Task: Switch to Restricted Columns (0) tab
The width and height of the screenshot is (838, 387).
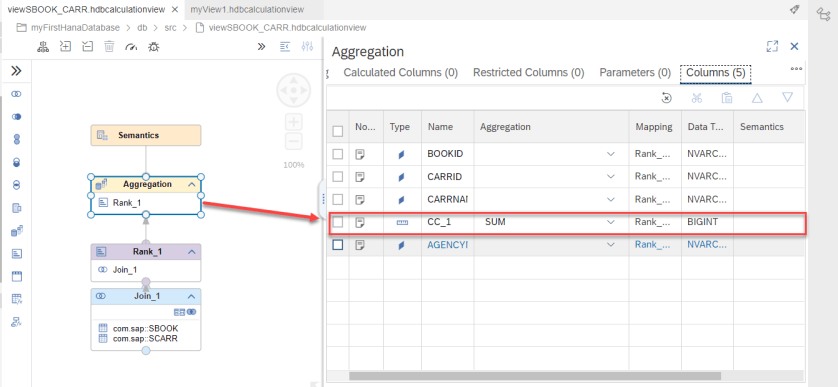Action: coord(529,73)
